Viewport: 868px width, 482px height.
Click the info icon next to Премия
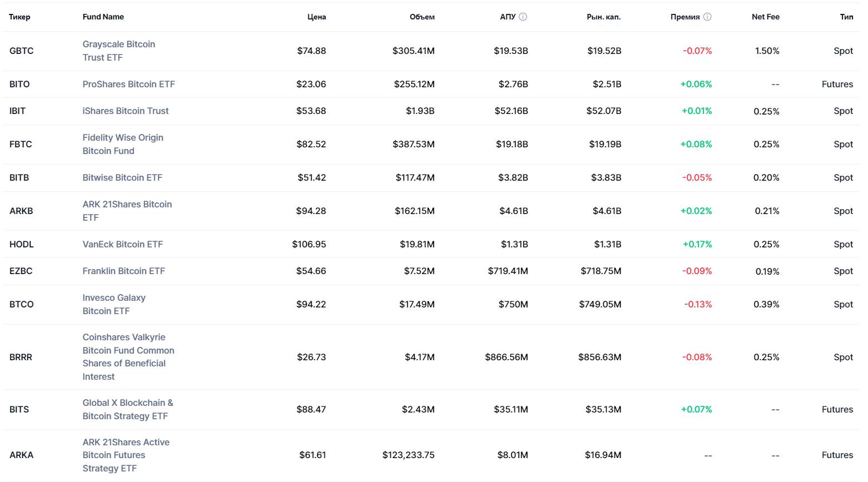click(x=707, y=17)
